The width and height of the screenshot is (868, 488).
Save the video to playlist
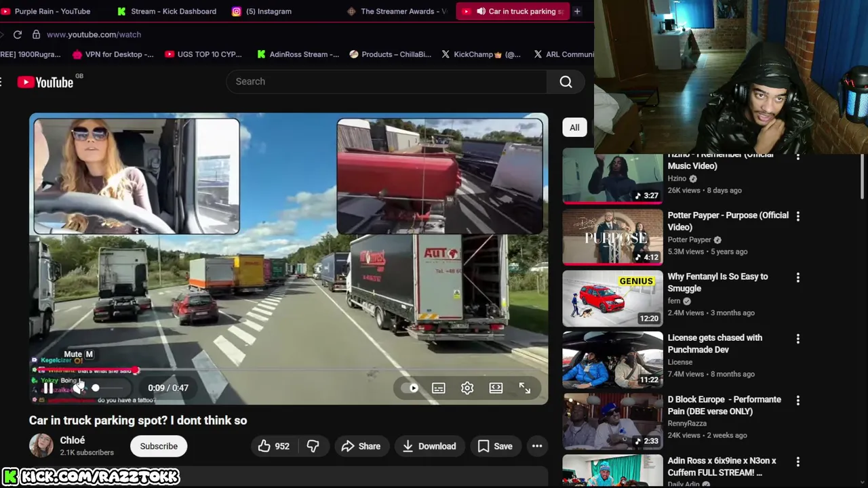pos(495,446)
